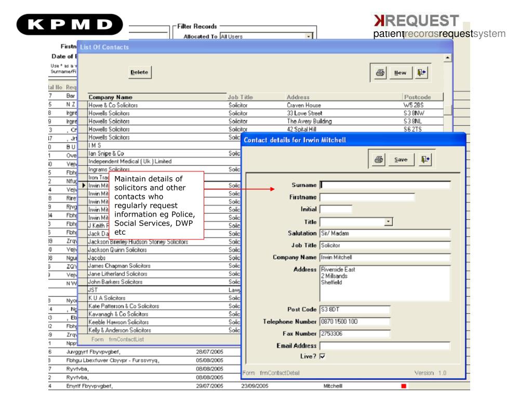Click into the Firstname field
Image resolution: width=532 pixels, height=399 pixels.
pos(367,197)
